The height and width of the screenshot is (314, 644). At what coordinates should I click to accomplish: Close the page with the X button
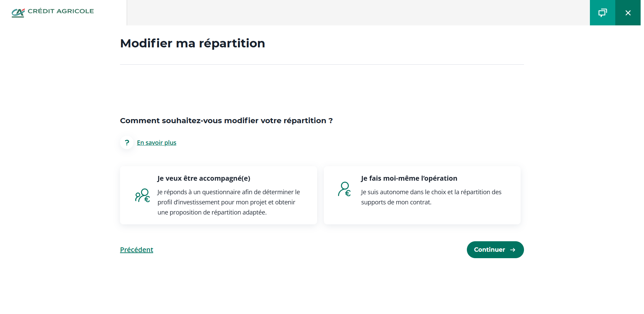(x=628, y=13)
